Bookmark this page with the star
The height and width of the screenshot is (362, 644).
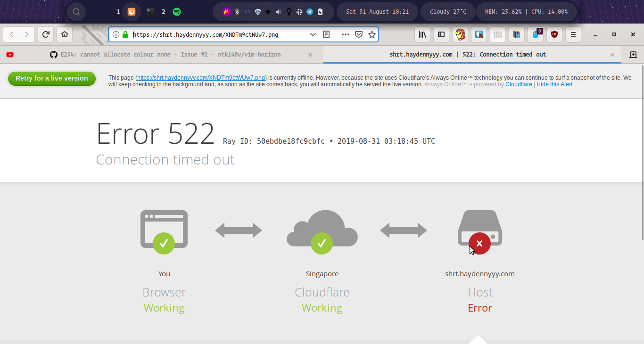(x=372, y=34)
